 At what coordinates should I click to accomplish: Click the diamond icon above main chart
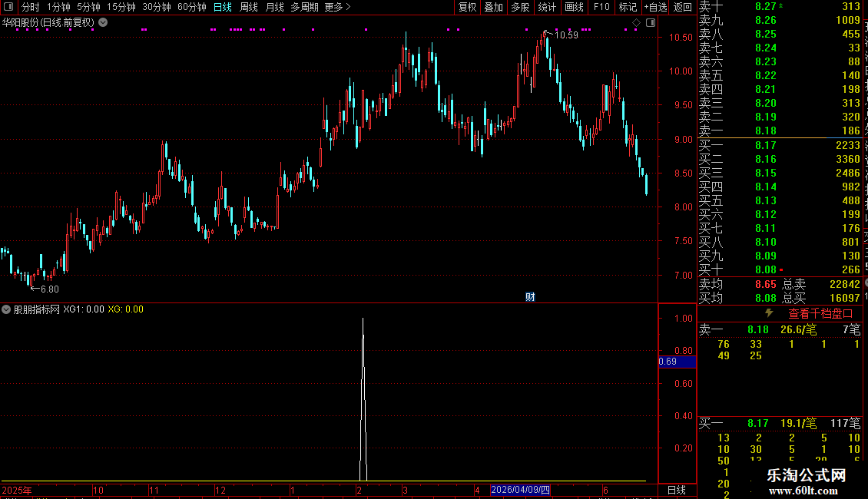click(x=636, y=23)
